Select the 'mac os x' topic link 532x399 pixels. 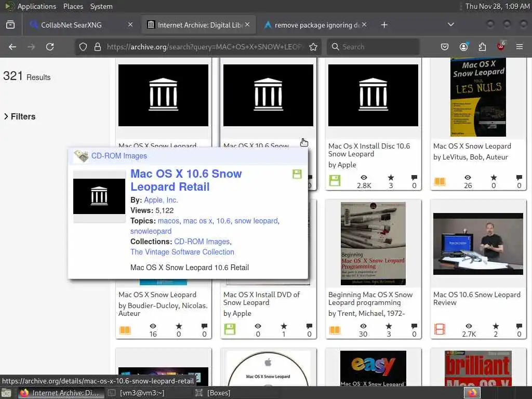tap(197, 221)
